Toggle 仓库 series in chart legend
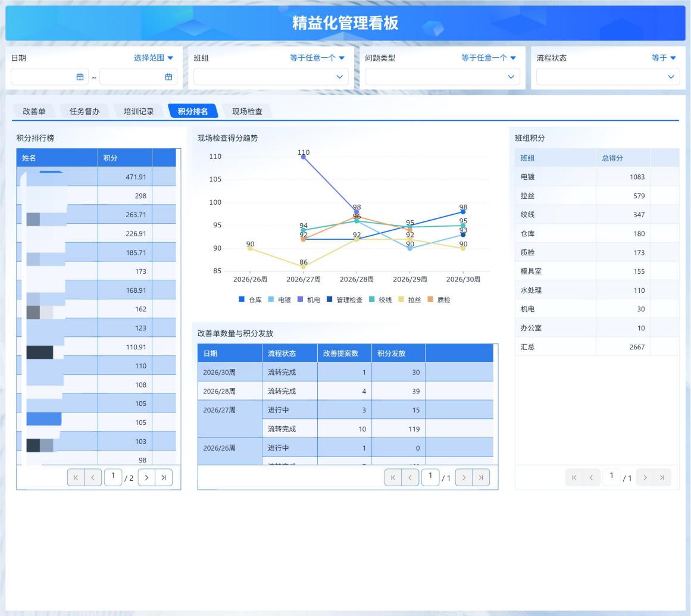 (250, 299)
